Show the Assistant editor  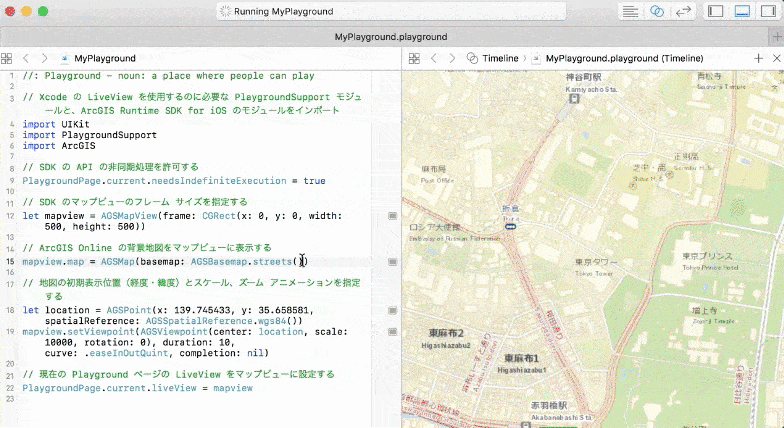(x=657, y=12)
